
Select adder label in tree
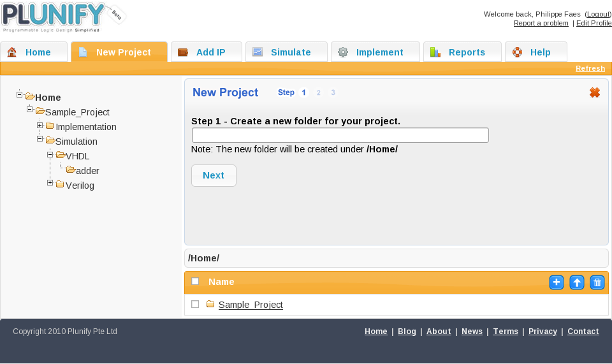(x=87, y=171)
